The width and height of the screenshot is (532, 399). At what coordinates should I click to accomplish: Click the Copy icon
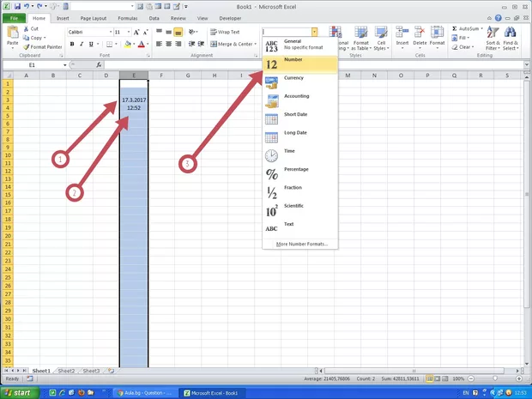pos(26,38)
